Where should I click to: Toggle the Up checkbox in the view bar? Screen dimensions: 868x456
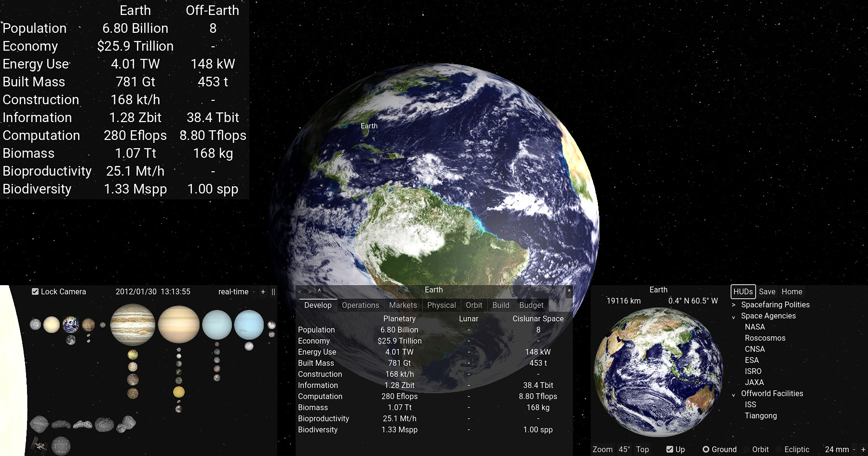pos(669,449)
